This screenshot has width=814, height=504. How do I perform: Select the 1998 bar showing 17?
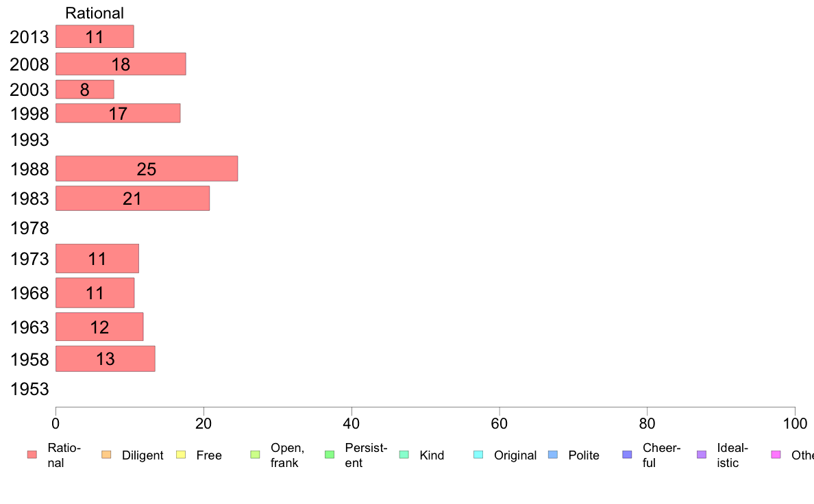(118, 113)
